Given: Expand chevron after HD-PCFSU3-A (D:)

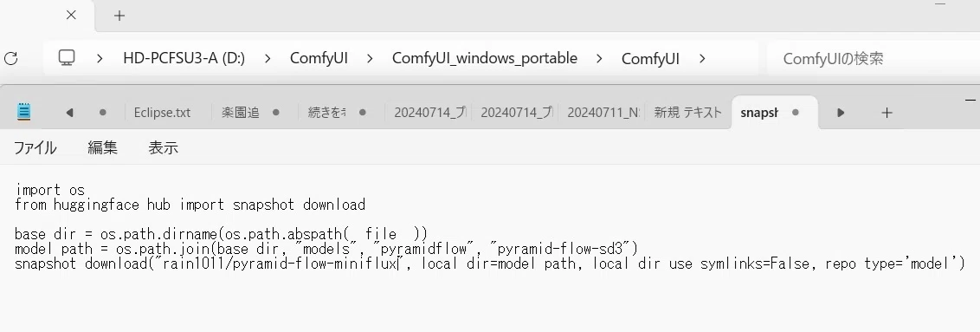Looking at the screenshot, I should tap(268, 59).
